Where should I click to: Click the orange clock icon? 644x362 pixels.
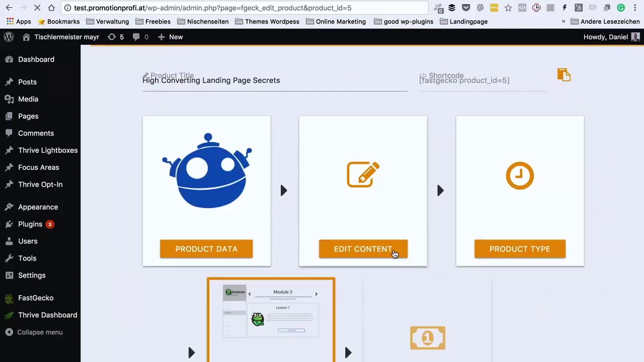pos(520,175)
